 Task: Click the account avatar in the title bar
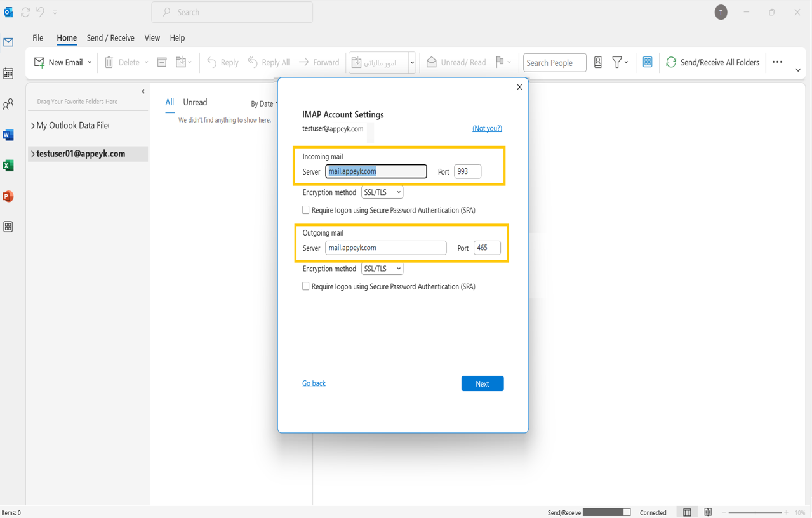pyautogui.click(x=721, y=12)
